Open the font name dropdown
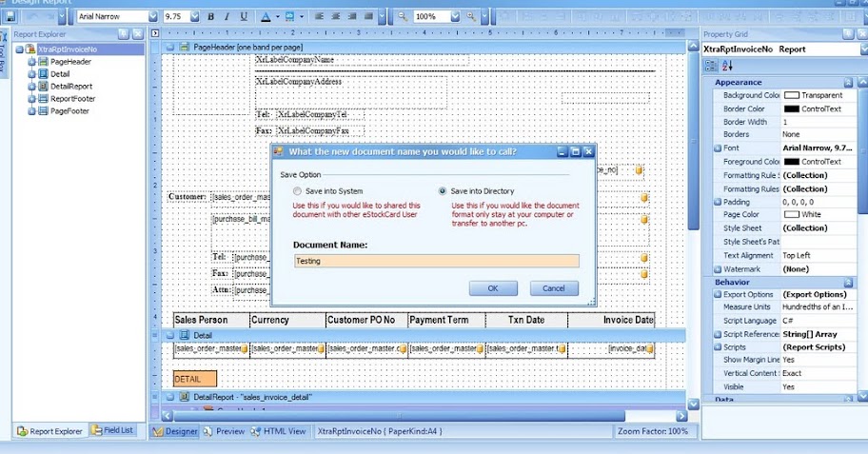The image size is (868, 454). (153, 16)
